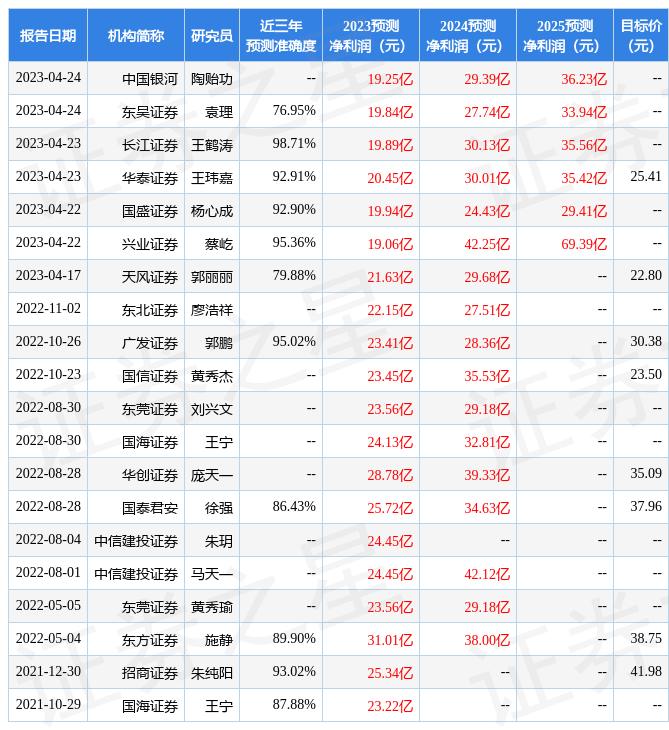Click target price 41.98

pos(646,672)
